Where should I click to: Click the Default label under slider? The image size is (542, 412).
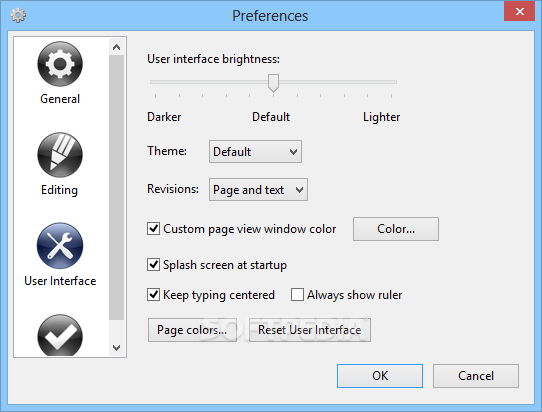pos(271,117)
